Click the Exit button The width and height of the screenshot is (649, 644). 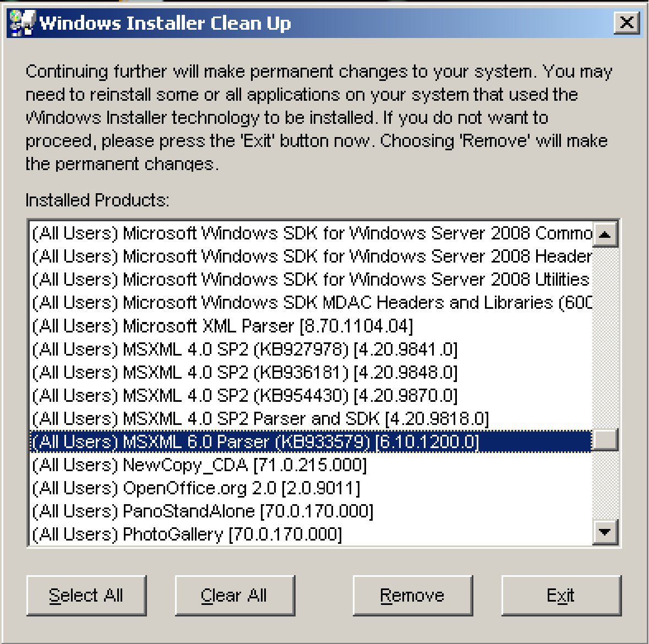coord(561,596)
